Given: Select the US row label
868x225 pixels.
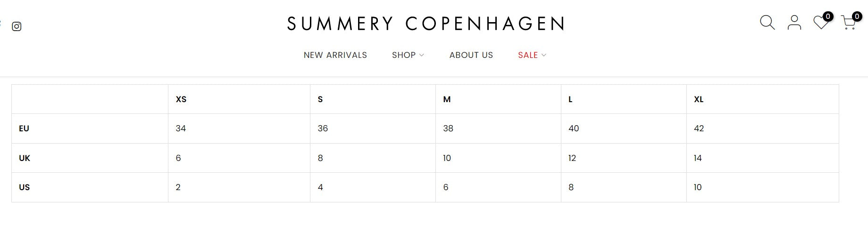Looking at the screenshot, I should click(24, 187).
